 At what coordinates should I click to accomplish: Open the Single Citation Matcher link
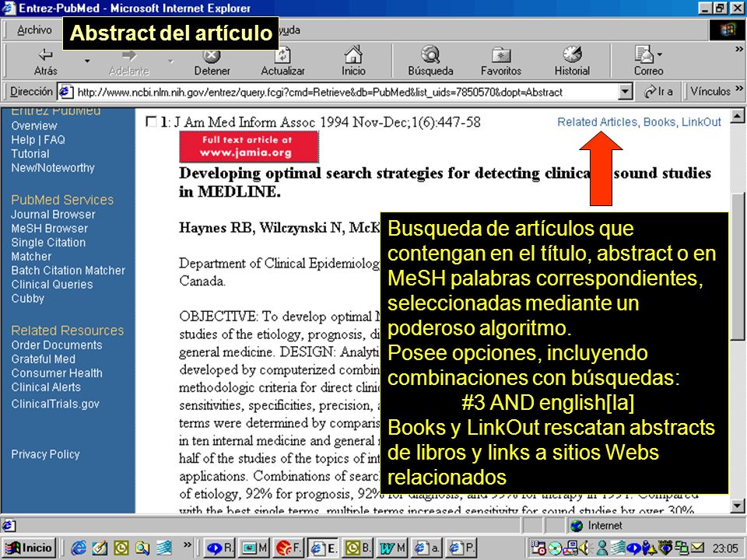48,250
